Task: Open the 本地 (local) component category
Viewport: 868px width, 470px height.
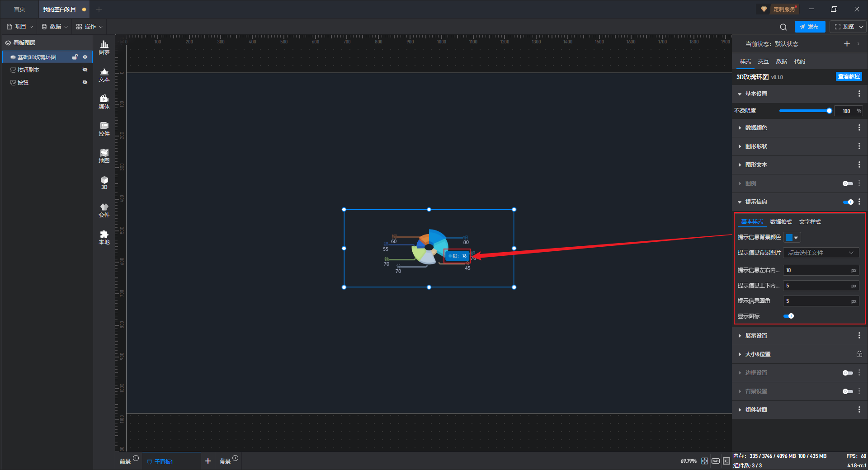Action: pyautogui.click(x=104, y=237)
